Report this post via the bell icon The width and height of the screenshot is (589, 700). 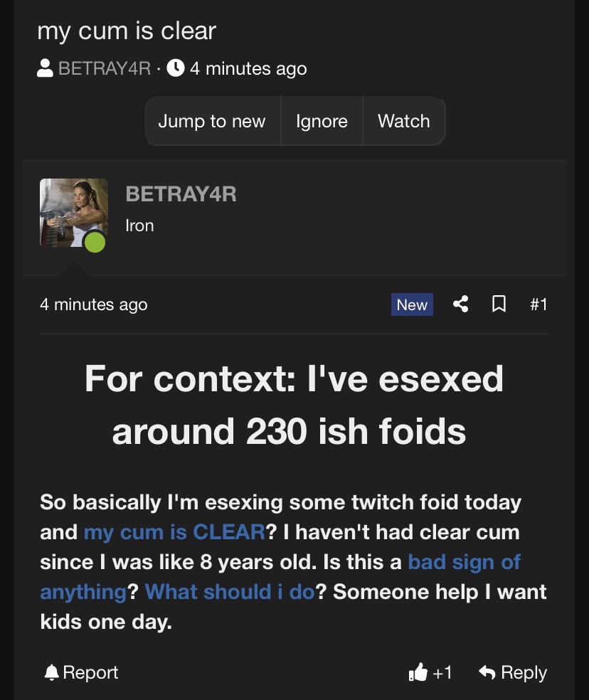(52, 672)
